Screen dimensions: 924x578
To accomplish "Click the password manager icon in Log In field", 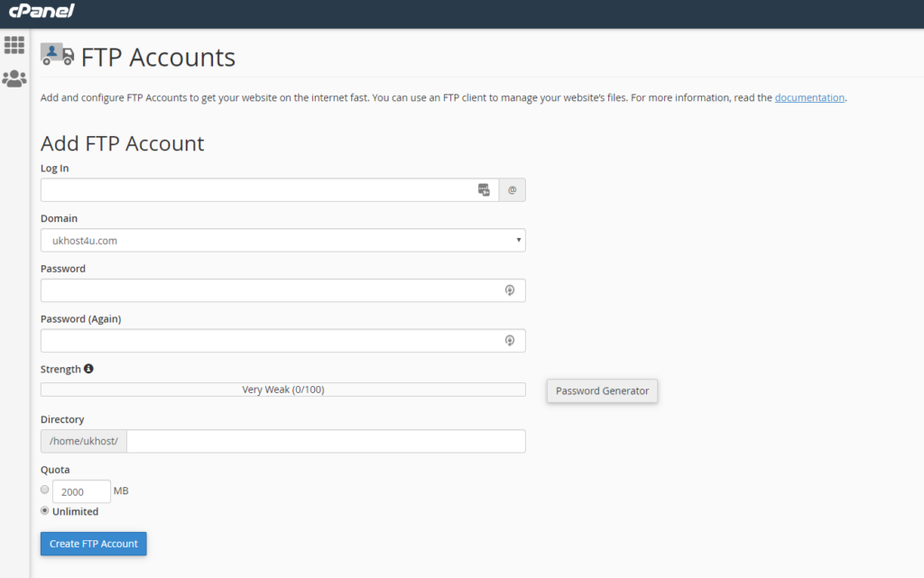I will tap(484, 189).
